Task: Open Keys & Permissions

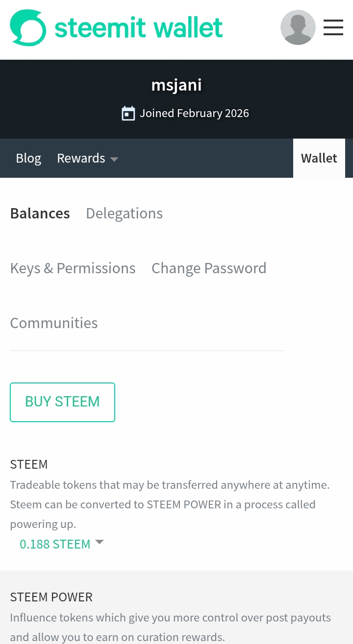Action: pos(73,268)
